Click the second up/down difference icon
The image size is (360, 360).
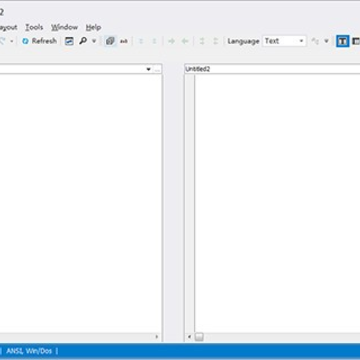coord(154,41)
